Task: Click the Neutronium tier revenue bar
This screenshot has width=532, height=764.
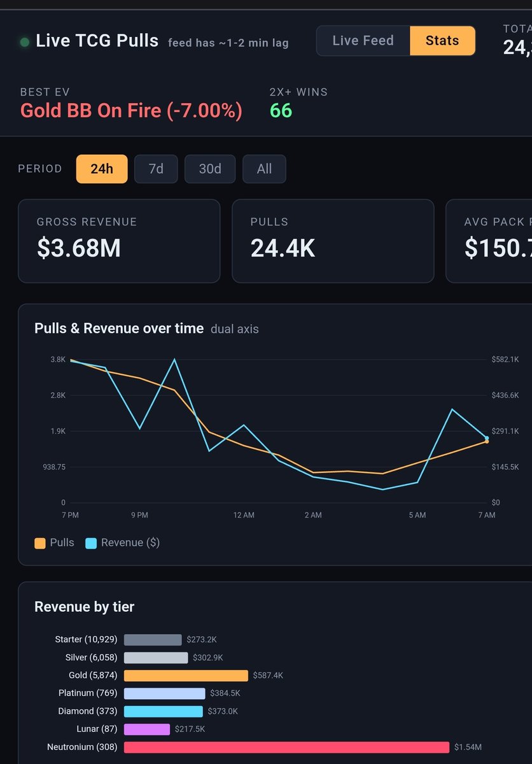Action: pyautogui.click(x=287, y=747)
